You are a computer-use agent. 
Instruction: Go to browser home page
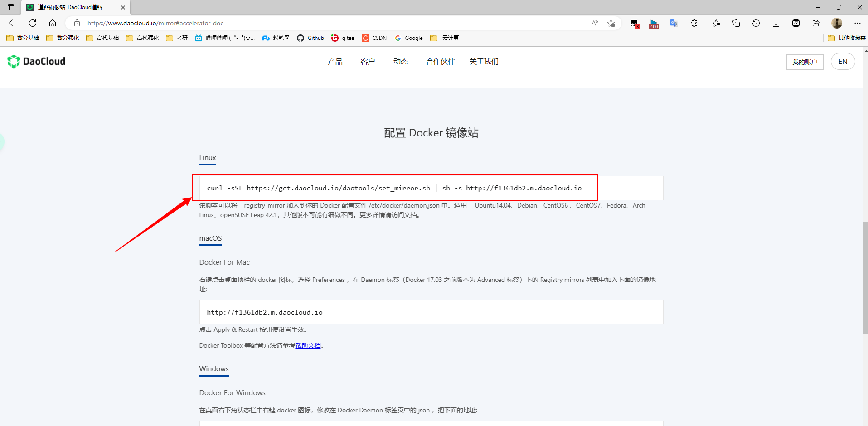(x=53, y=23)
